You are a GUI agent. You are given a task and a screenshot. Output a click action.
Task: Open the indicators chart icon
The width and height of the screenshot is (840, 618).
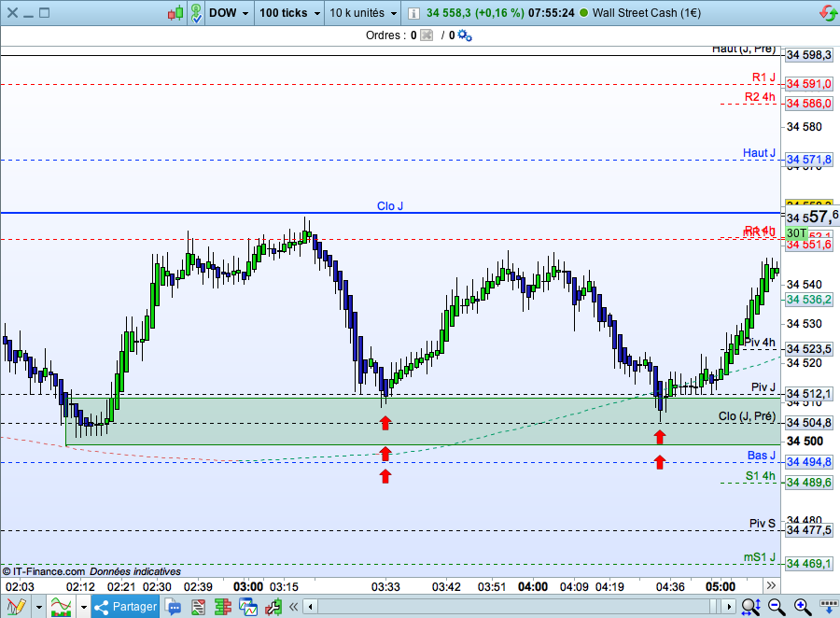pyautogui.click(x=61, y=607)
